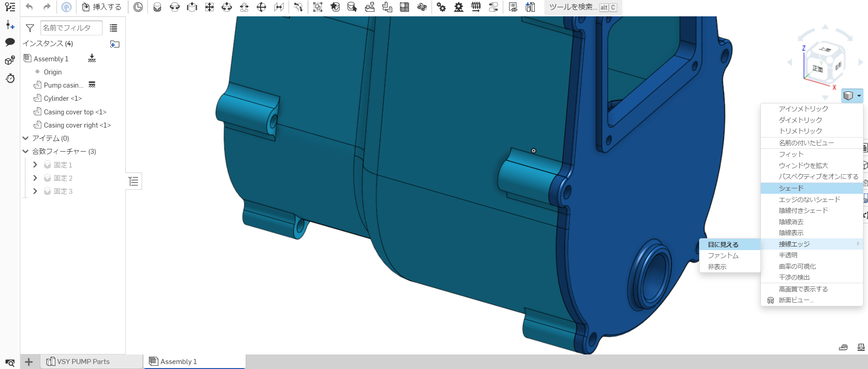
Task: Choose 目に見える for tangent edges
Action: [x=723, y=245]
